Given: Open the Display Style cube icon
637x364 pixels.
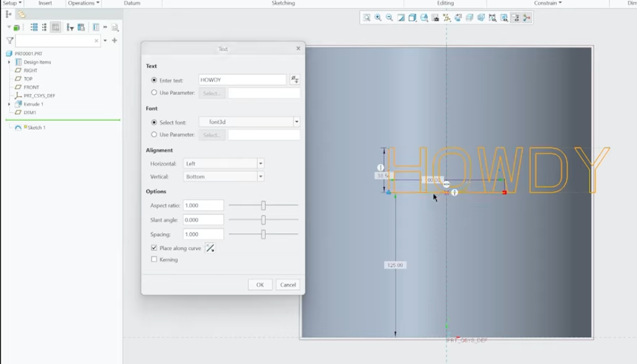Looking at the screenshot, I should pyautogui.click(x=412, y=17).
